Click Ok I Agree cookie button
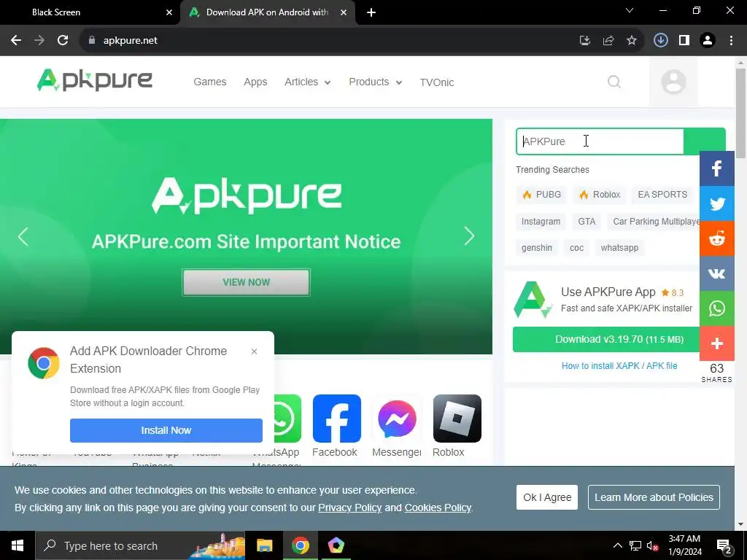This screenshot has width=747, height=560. [x=547, y=497]
